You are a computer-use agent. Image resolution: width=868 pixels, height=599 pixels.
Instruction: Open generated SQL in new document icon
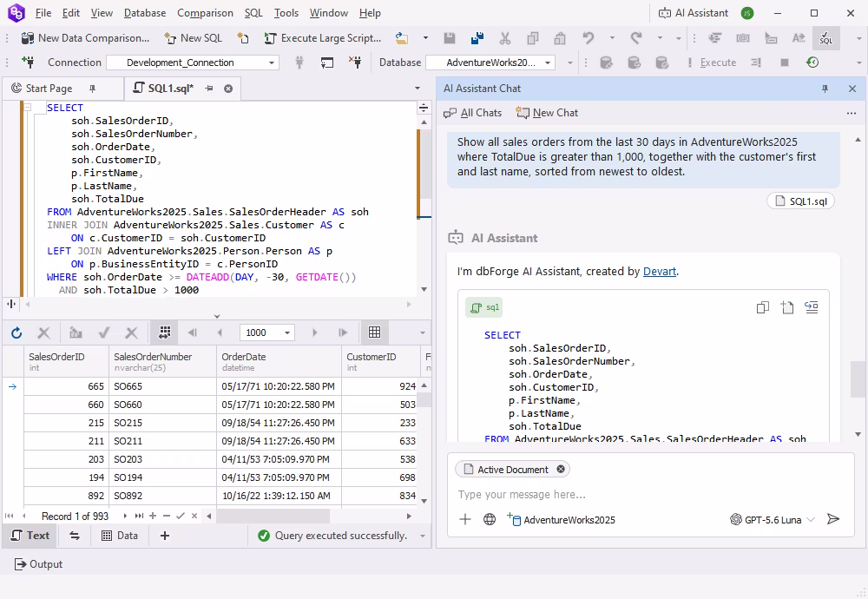[787, 307]
